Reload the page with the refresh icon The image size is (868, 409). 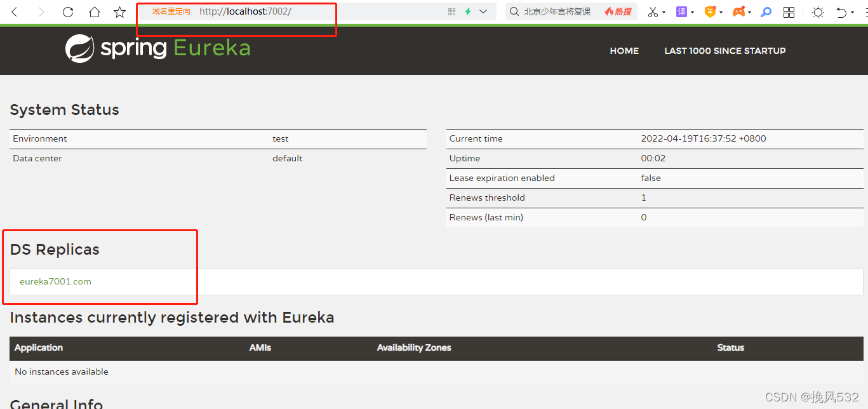click(68, 12)
